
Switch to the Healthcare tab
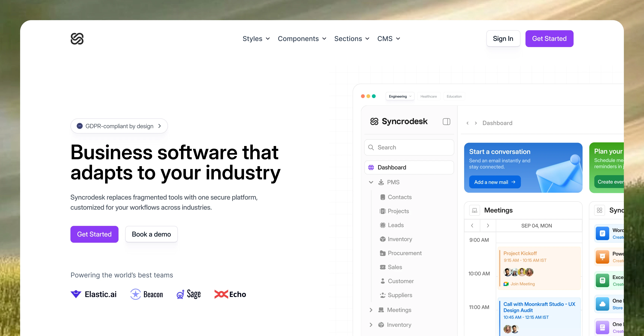pos(429,96)
